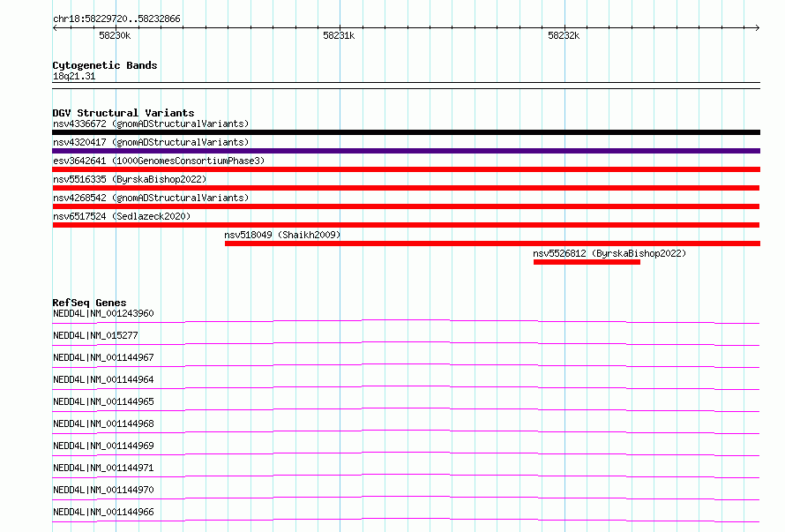Open variant nsv5526812 ByrskaBishop2022 label
Viewport: 785px width, 532px height.
609,253
